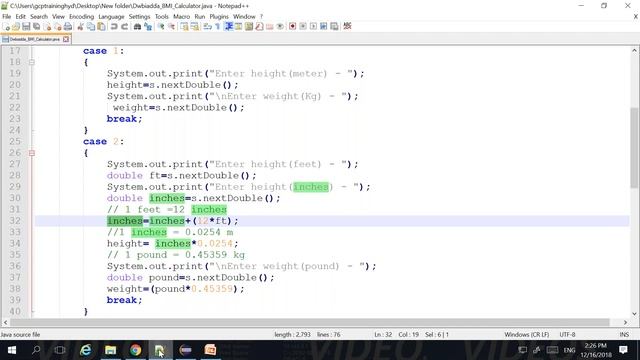The height and width of the screenshot is (360, 640).
Task: Open File Explorer from the taskbar
Action: click(111, 350)
